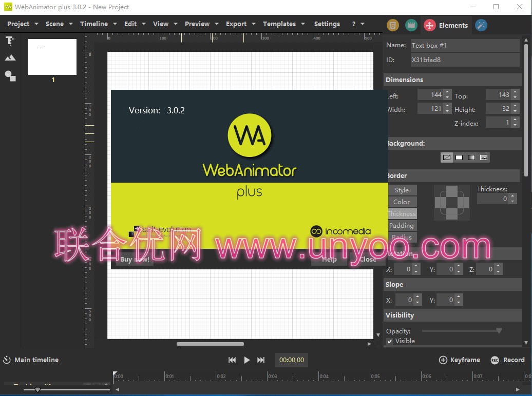
Task: Select scene 1 thumbnail
Action: pyautogui.click(x=52, y=57)
